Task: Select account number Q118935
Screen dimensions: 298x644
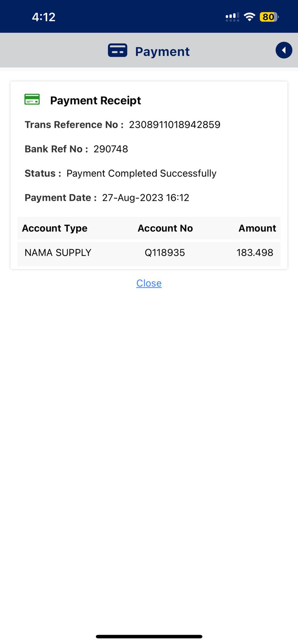Action: pos(165,253)
